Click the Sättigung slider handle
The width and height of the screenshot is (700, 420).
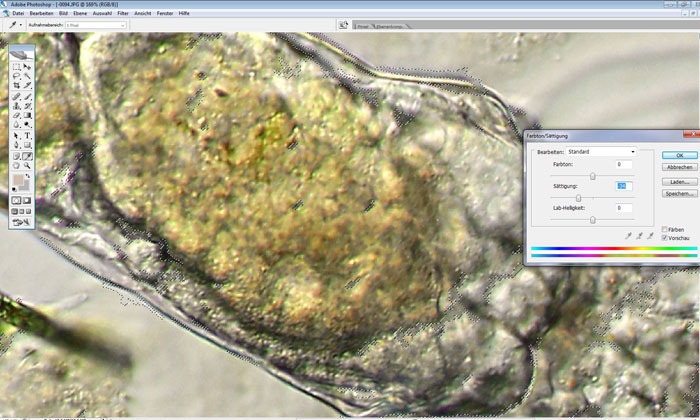coord(578,198)
